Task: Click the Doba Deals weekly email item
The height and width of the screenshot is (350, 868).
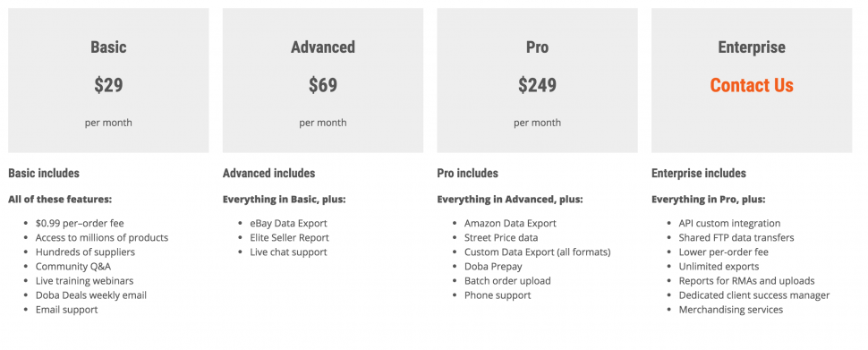Action: [91, 295]
